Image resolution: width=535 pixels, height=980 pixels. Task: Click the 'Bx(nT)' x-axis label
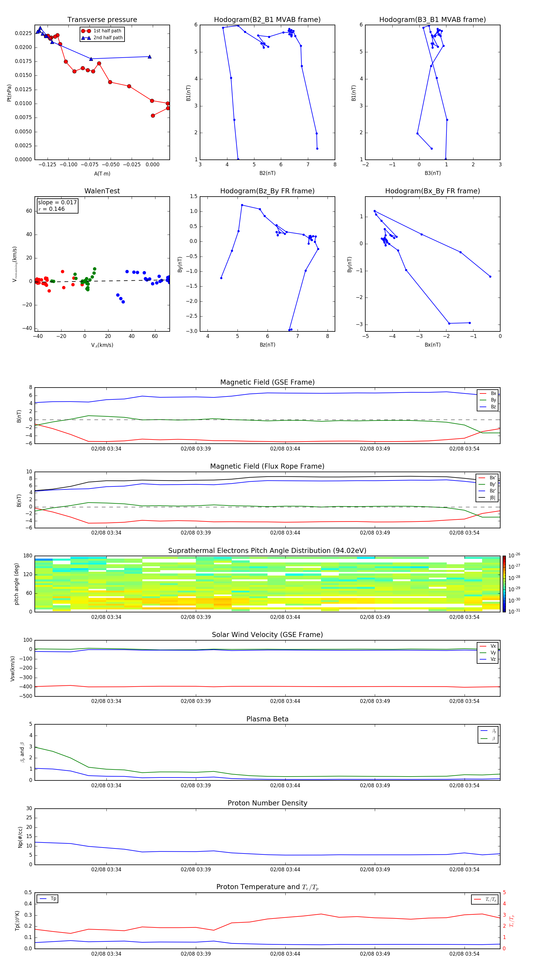pyautogui.click(x=432, y=345)
